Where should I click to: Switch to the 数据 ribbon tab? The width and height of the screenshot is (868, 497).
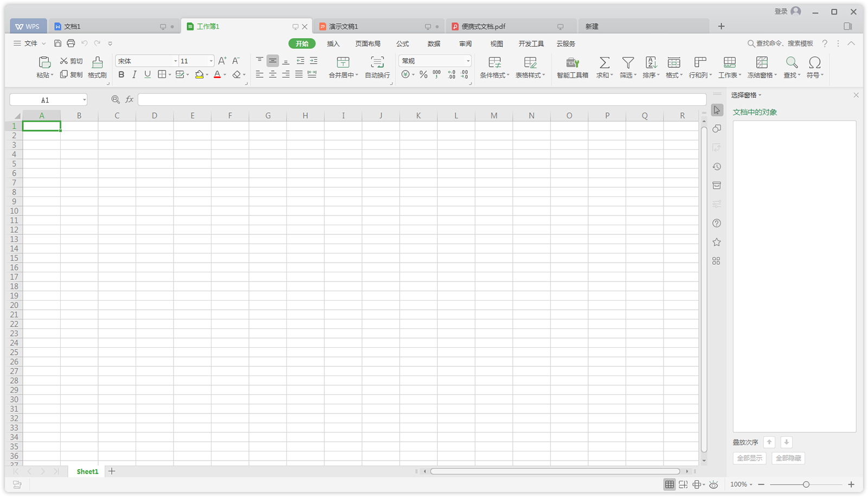pyautogui.click(x=434, y=43)
